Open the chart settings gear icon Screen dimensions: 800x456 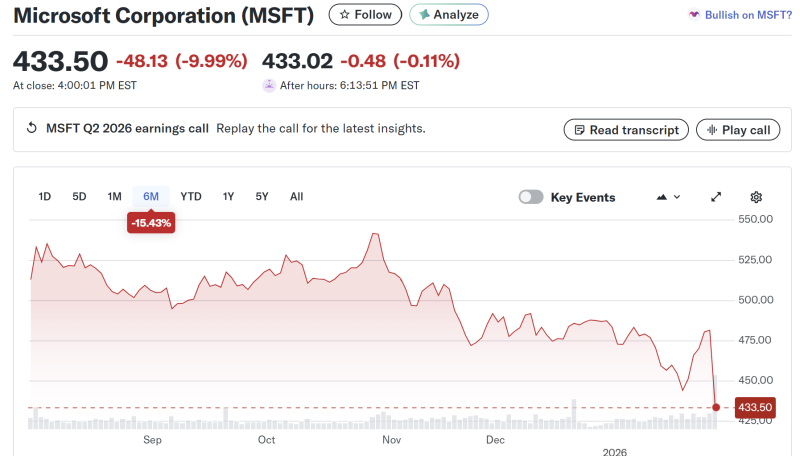coord(756,197)
